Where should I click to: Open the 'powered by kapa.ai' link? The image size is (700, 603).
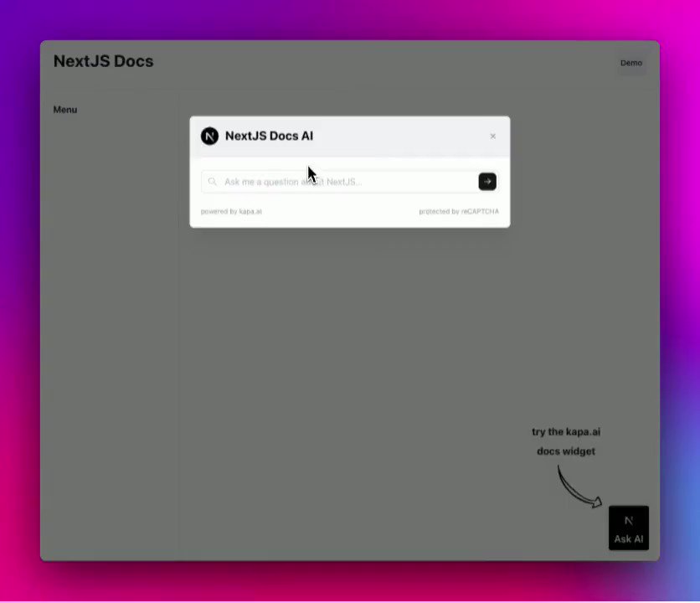point(231,211)
